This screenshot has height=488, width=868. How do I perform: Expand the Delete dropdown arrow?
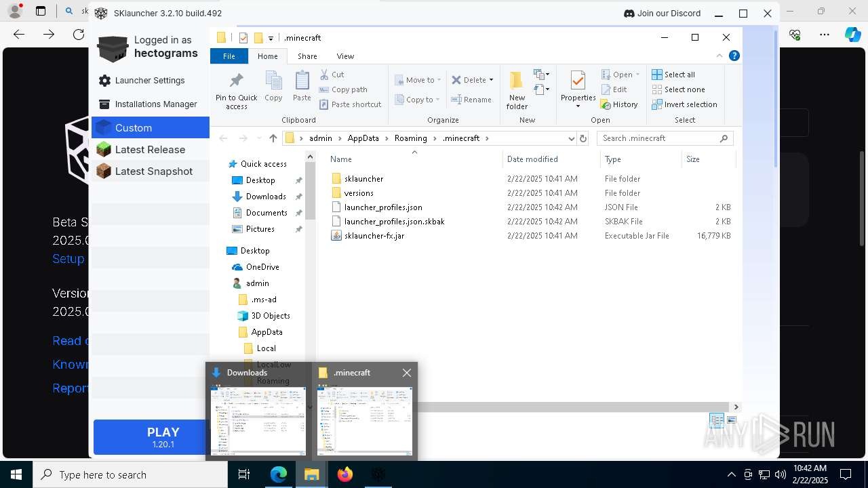point(491,80)
